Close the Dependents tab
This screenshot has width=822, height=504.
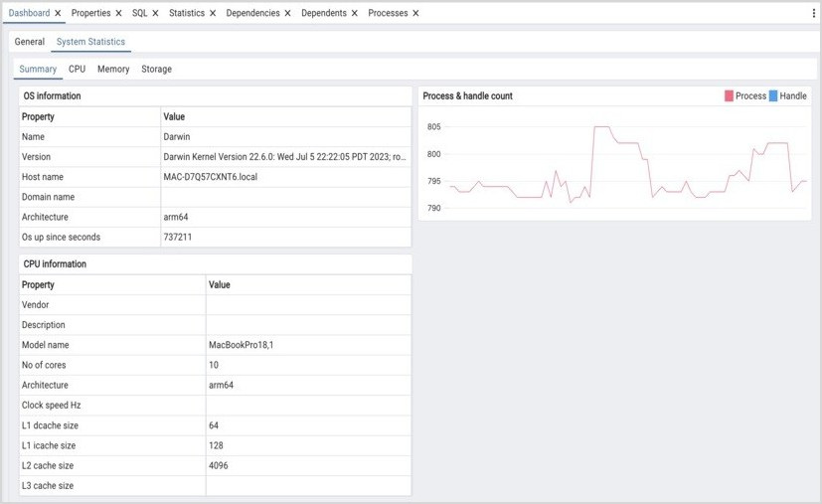tap(355, 14)
